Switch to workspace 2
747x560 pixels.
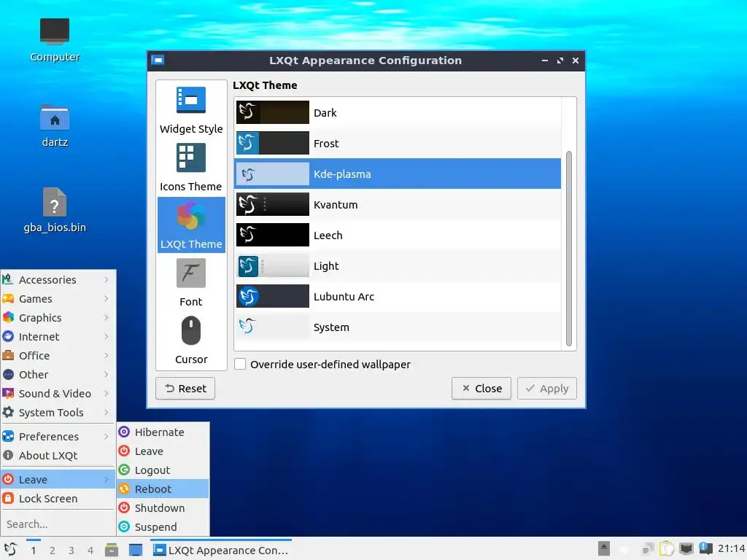click(x=53, y=551)
